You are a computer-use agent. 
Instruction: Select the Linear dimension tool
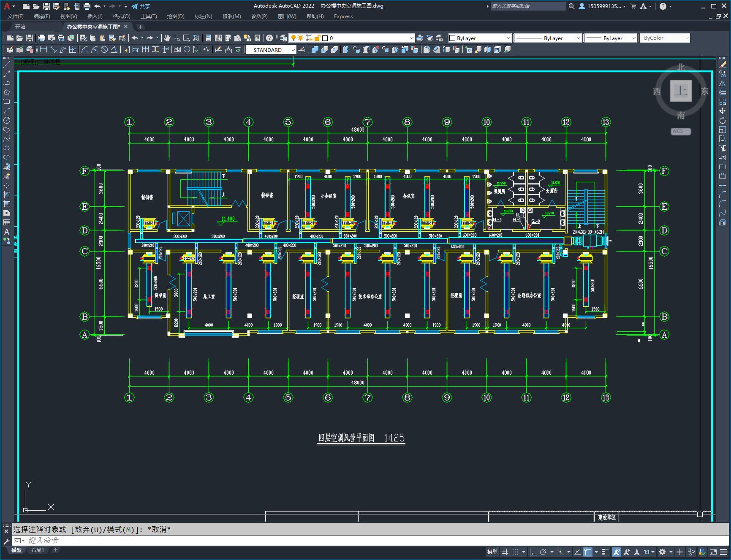tap(43, 50)
